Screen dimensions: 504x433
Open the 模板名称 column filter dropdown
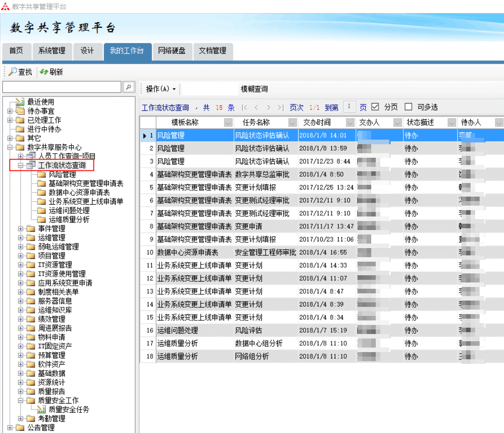click(228, 122)
